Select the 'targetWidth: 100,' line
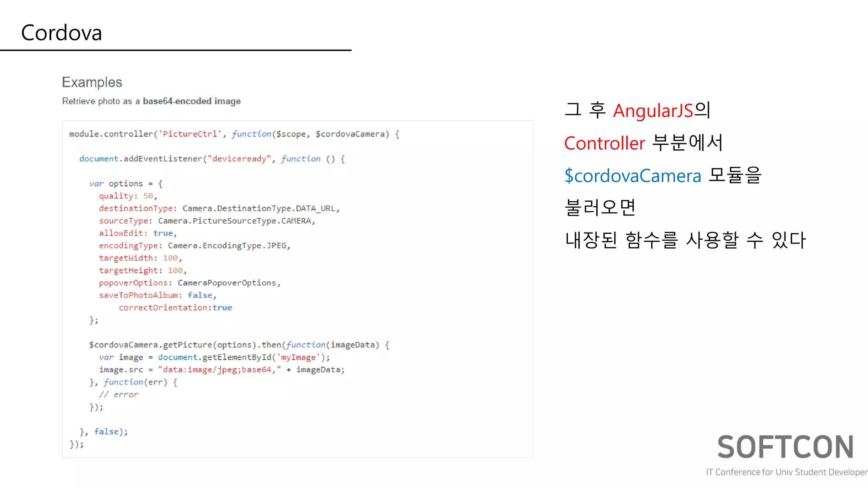This screenshot has height=488, width=868. tap(140, 258)
